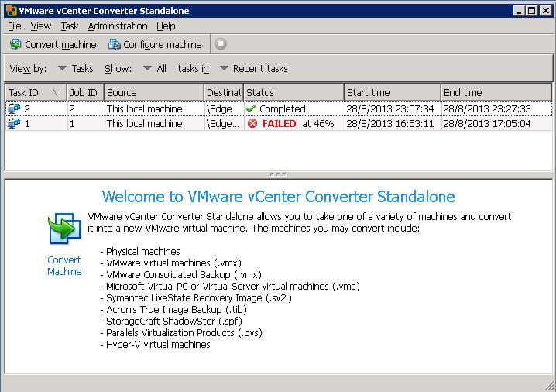Click the Status column header
This screenshot has height=392, width=556.
[x=293, y=93]
